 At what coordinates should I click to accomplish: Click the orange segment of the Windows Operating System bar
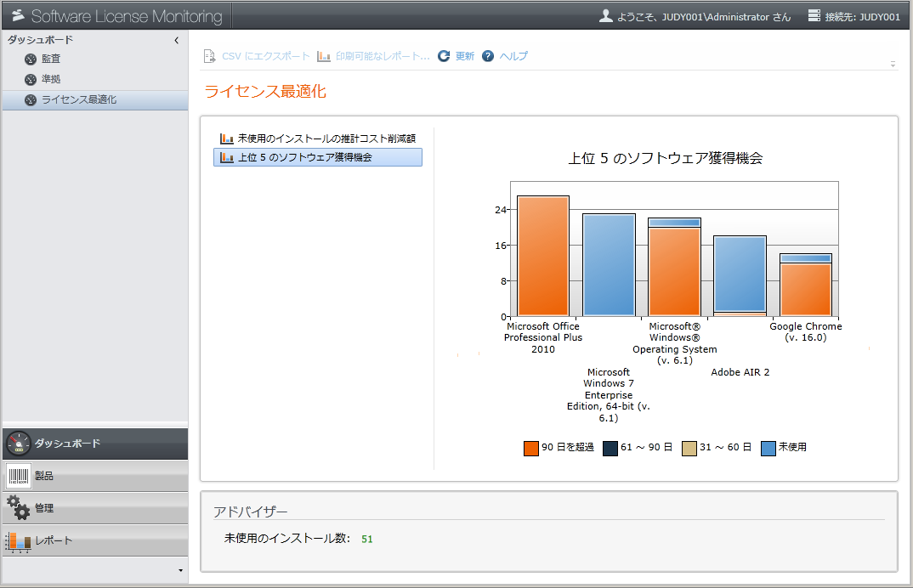click(x=674, y=272)
